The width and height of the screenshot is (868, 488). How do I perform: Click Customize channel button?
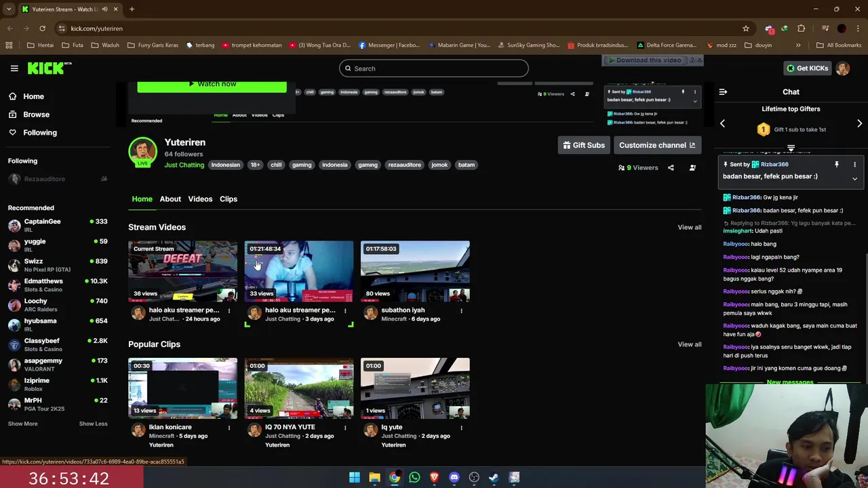point(657,145)
